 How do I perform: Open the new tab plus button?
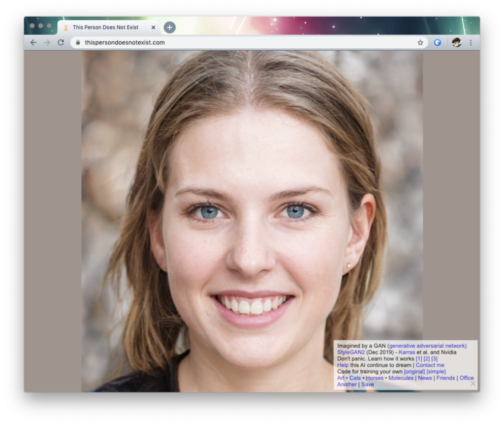click(169, 28)
